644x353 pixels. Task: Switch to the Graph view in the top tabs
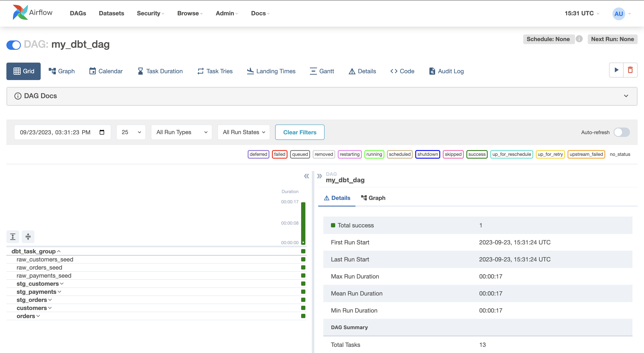click(62, 71)
